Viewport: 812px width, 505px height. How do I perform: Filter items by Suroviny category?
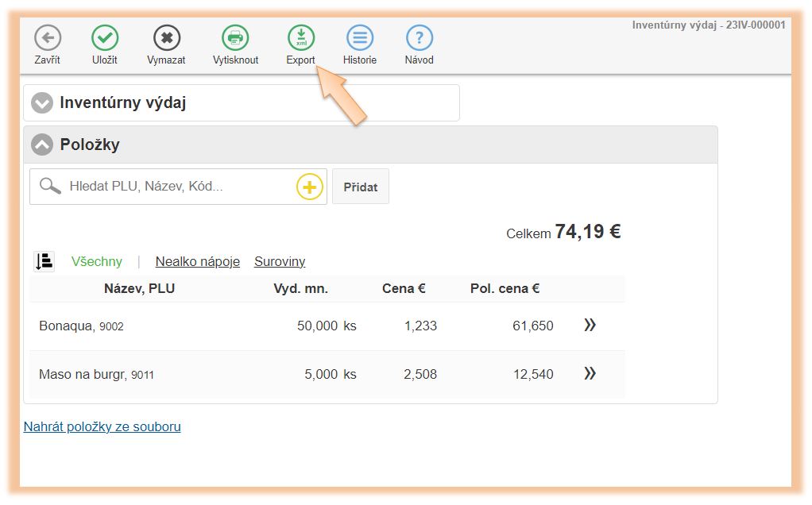point(280,261)
